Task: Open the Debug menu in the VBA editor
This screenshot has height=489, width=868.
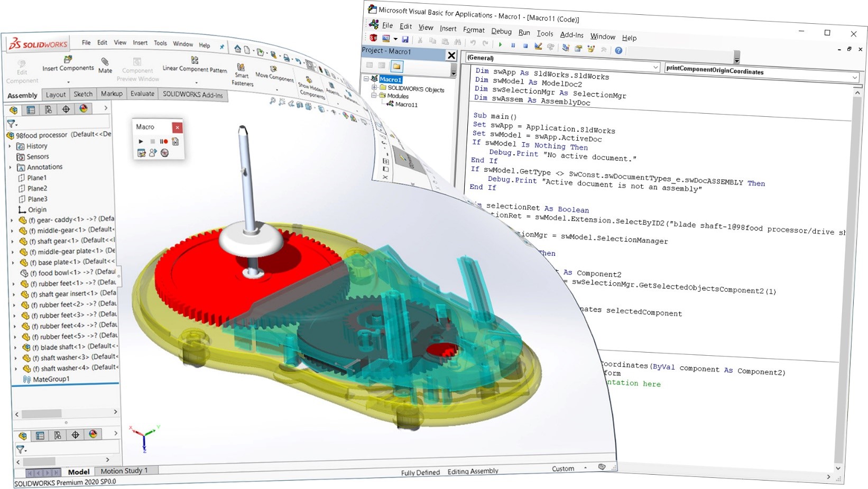Action: (501, 32)
